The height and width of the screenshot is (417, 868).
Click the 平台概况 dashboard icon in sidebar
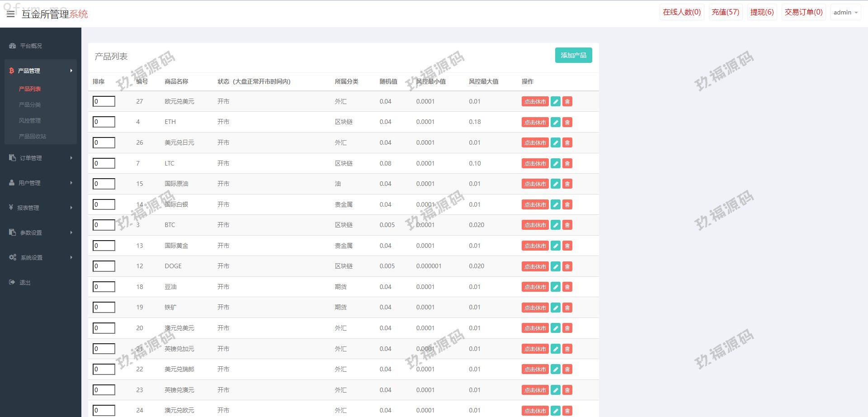click(x=13, y=46)
